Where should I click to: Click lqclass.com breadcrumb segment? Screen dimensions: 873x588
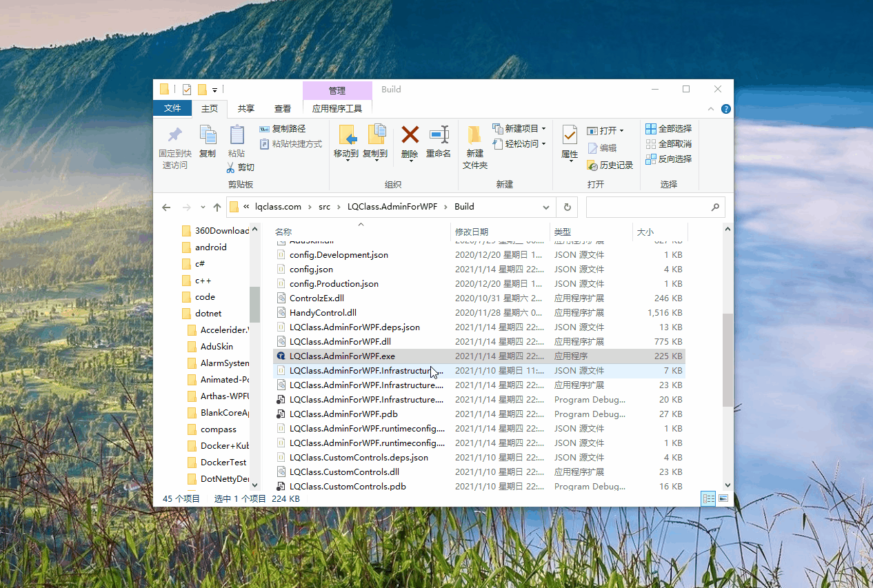[x=278, y=207]
